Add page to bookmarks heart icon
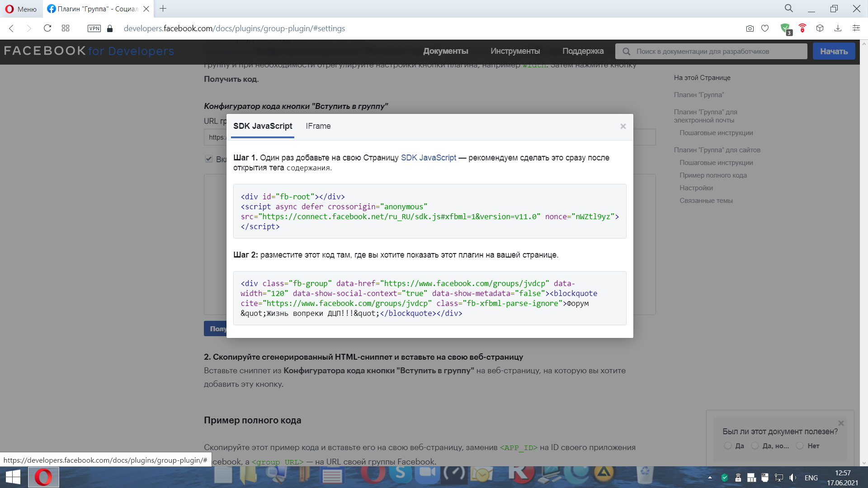The width and height of the screenshot is (868, 488). pos(765,28)
